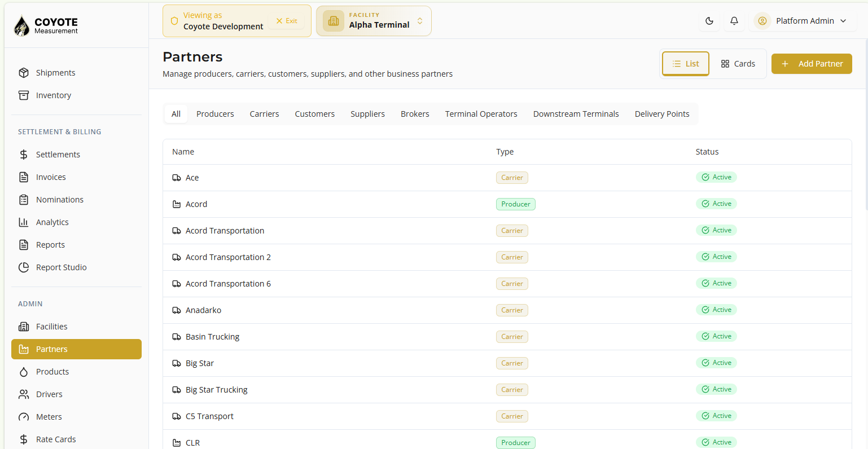Click the truck icon beside Ace
Screen dimensions: 868x449
177,178
